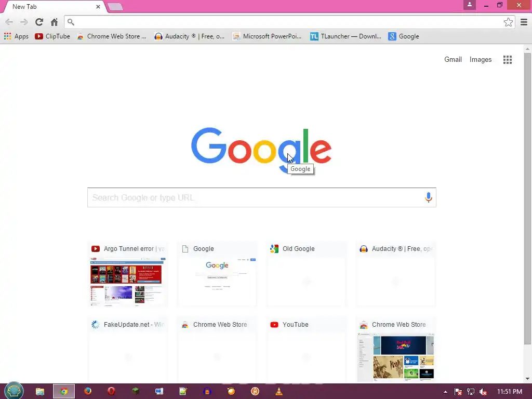Open File Explorer from taskbar

pos(40,392)
